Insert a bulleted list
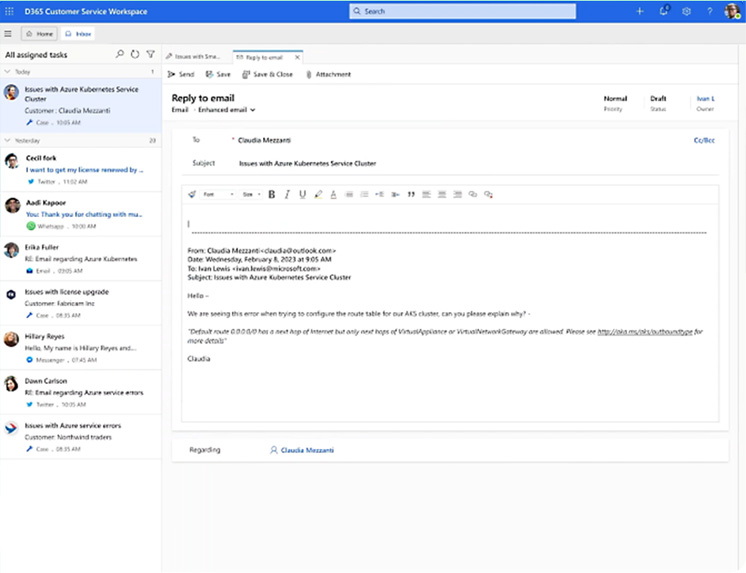The height and width of the screenshot is (573, 746). [349, 194]
